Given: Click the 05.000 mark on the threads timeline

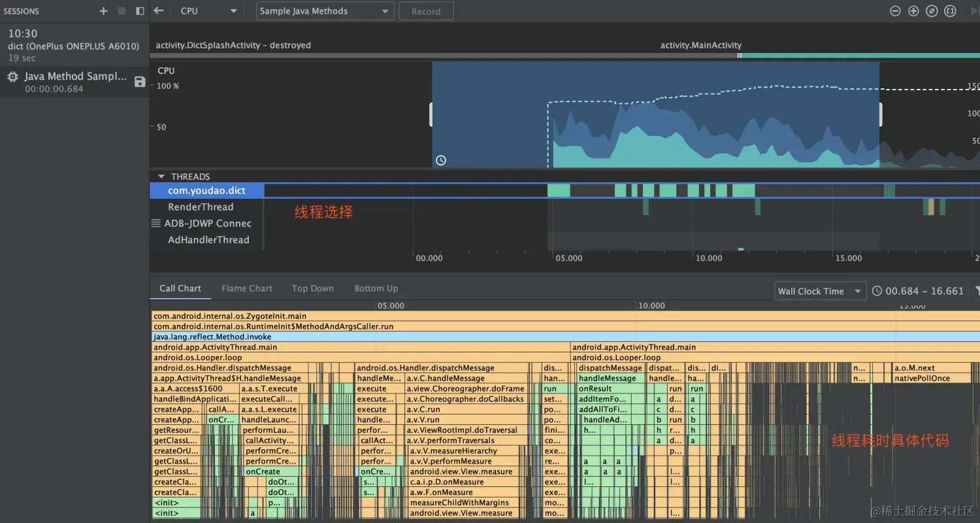Looking at the screenshot, I should [x=568, y=258].
